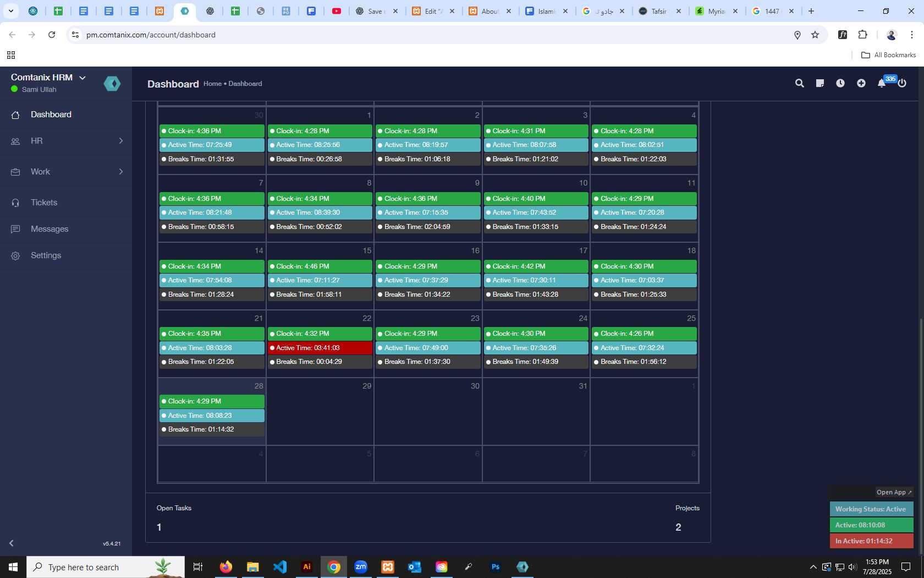This screenshot has height=578, width=924.
Task: Open notifications bell with 335 badge
Action: pos(882,83)
